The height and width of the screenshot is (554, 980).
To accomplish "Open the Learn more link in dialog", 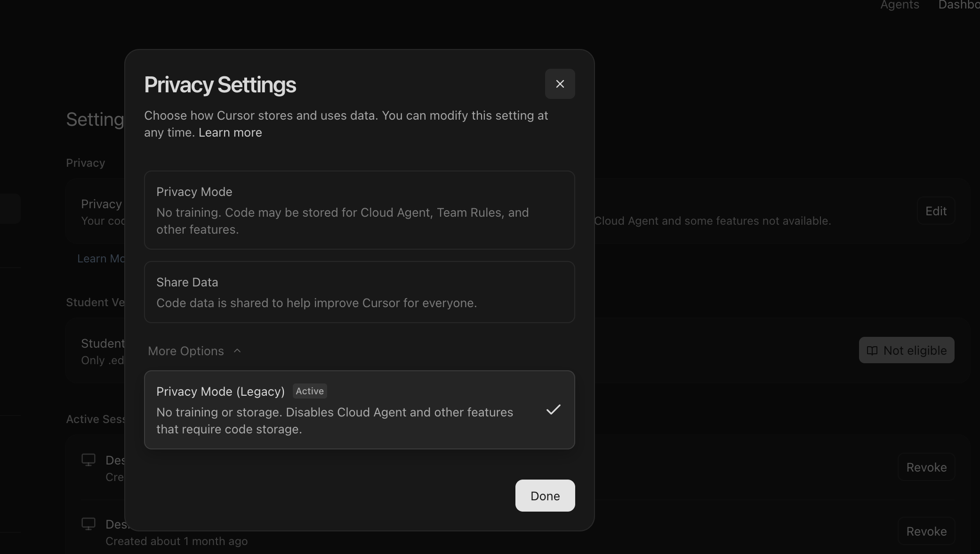I will (230, 133).
